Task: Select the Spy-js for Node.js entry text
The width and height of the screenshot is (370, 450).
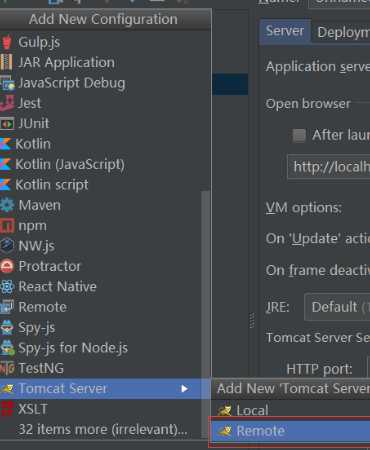Action: tap(73, 348)
